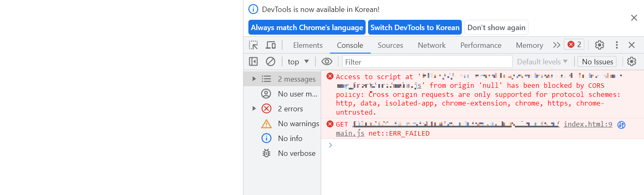Switch to the Elements tab
This screenshot has height=195, width=644.
[x=308, y=45]
